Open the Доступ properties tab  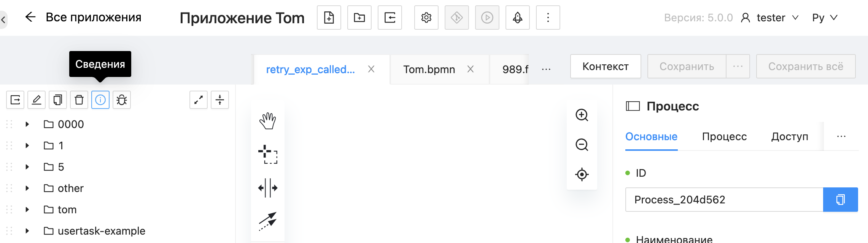(x=790, y=136)
